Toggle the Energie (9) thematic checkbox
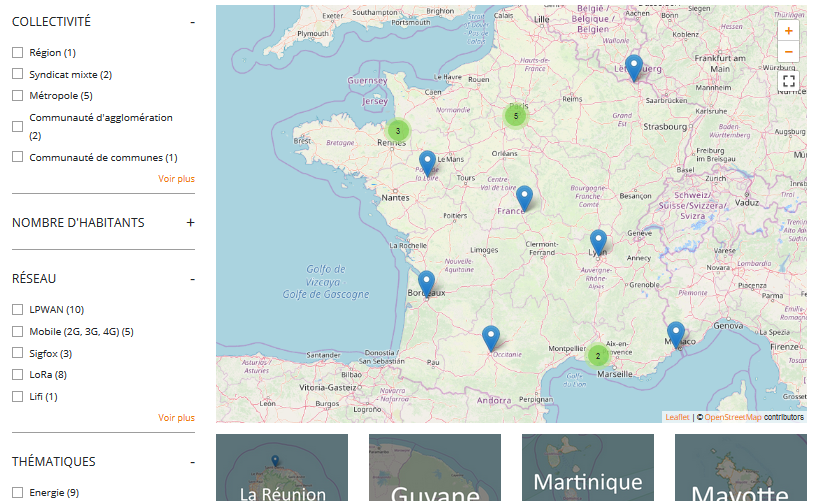This screenshot has height=501, width=819. tap(17, 492)
